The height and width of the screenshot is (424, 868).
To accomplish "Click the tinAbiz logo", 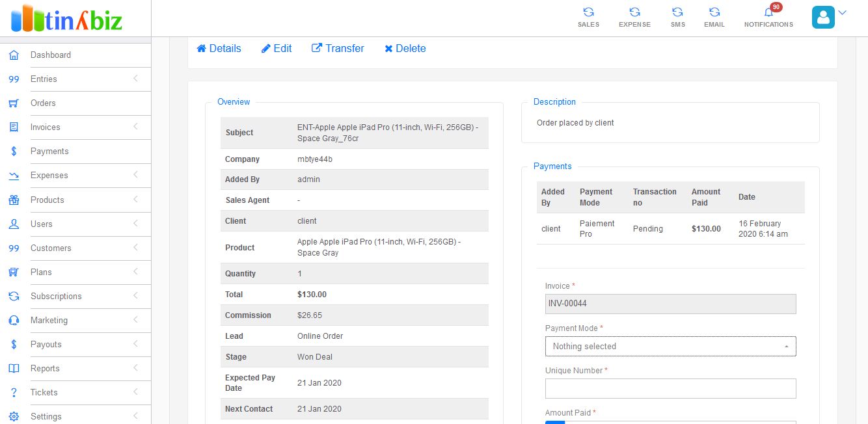I will tap(67, 18).
